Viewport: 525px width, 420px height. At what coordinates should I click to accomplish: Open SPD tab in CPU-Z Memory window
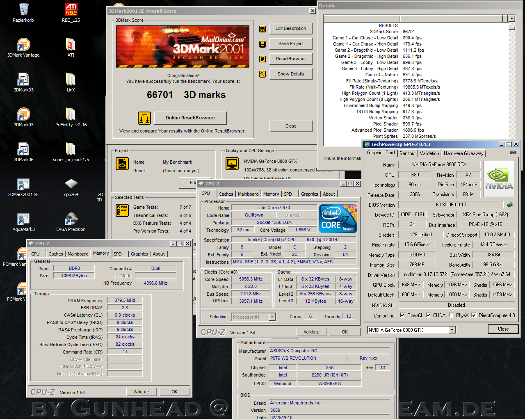118,254
